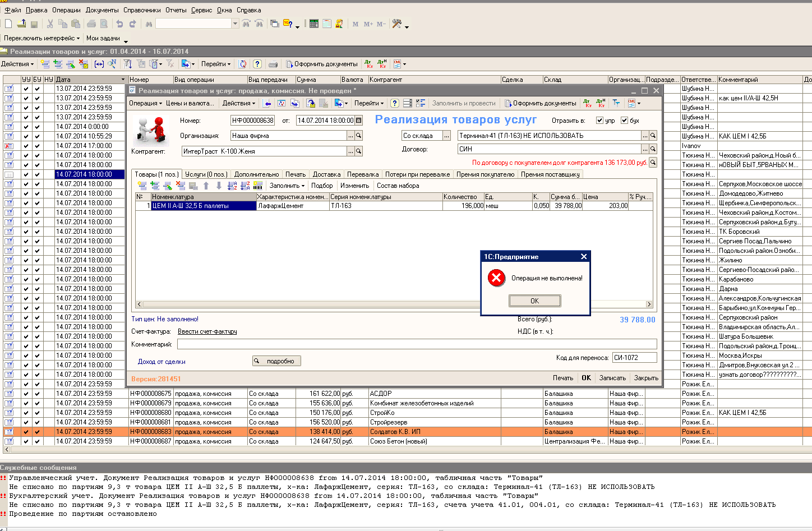Open the 'Справочники' menu

[142, 10]
